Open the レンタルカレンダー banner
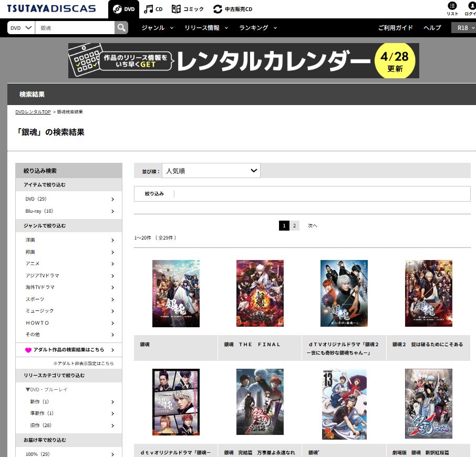This screenshot has height=457, width=476. point(243,60)
